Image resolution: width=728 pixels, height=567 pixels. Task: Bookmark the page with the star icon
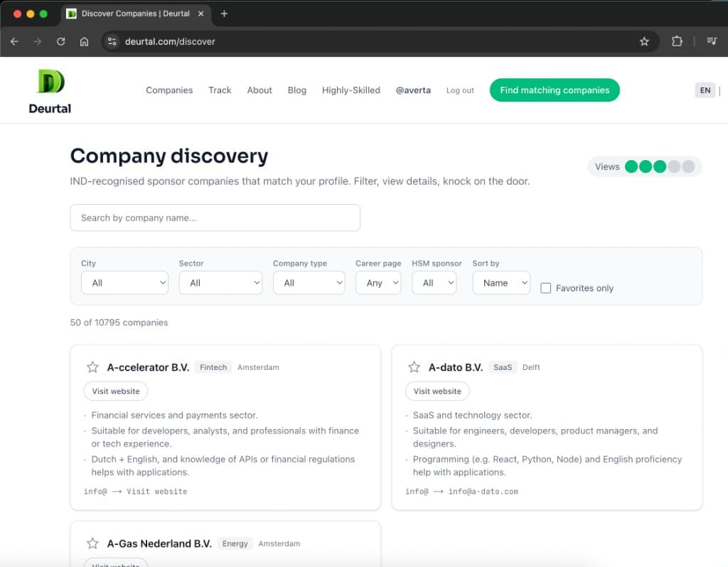[645, 41]
